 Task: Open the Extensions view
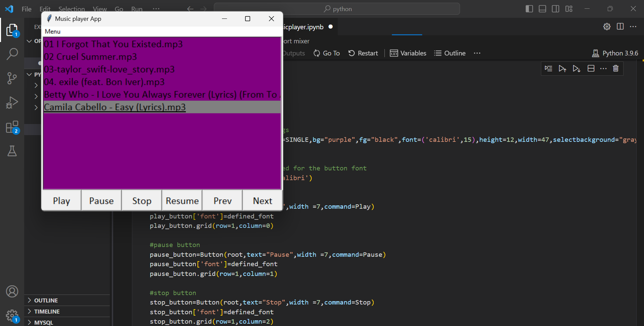(12, 127)
